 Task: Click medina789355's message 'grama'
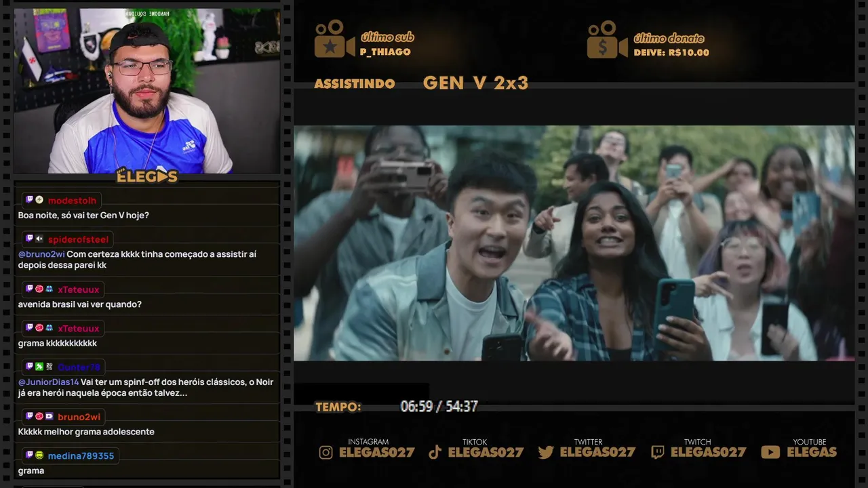click(x=31, y=471)
